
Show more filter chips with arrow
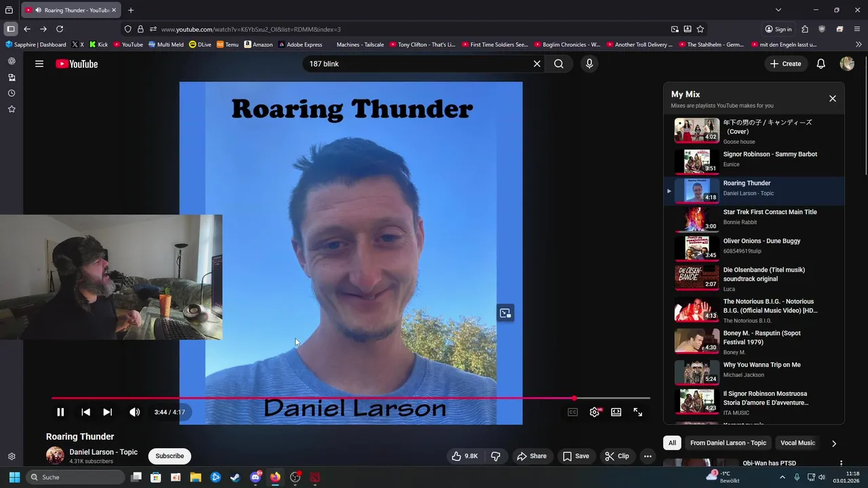coord(834,443)
